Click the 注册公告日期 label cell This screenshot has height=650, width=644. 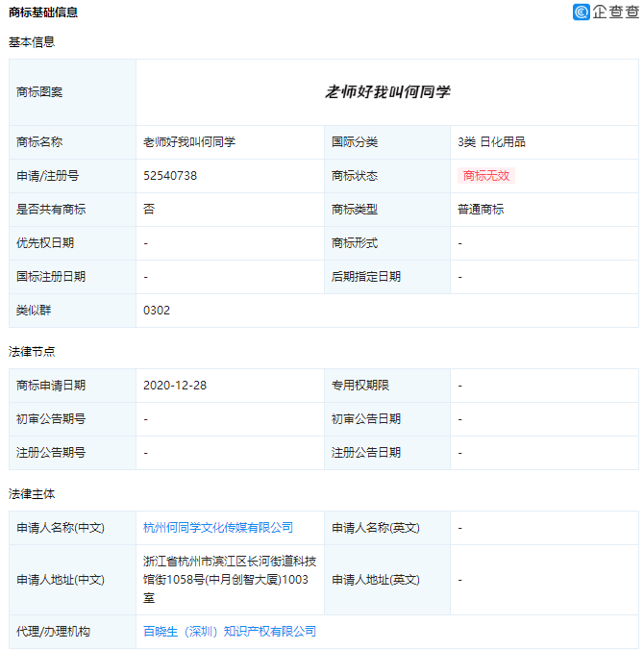pos(387,453)
